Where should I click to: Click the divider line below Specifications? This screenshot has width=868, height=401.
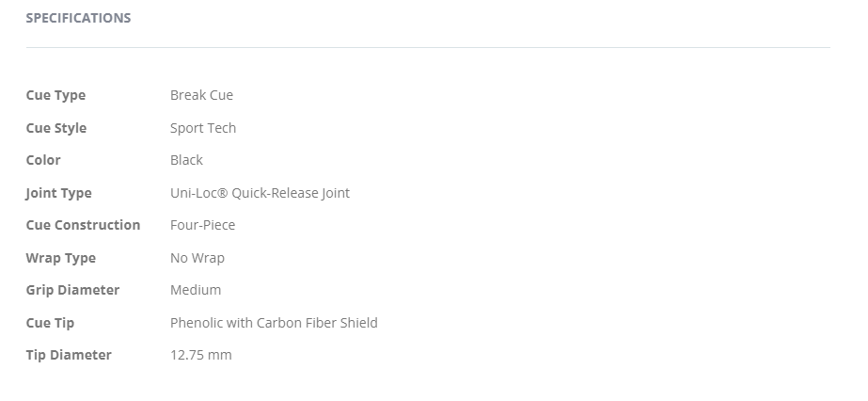(428, 47)
